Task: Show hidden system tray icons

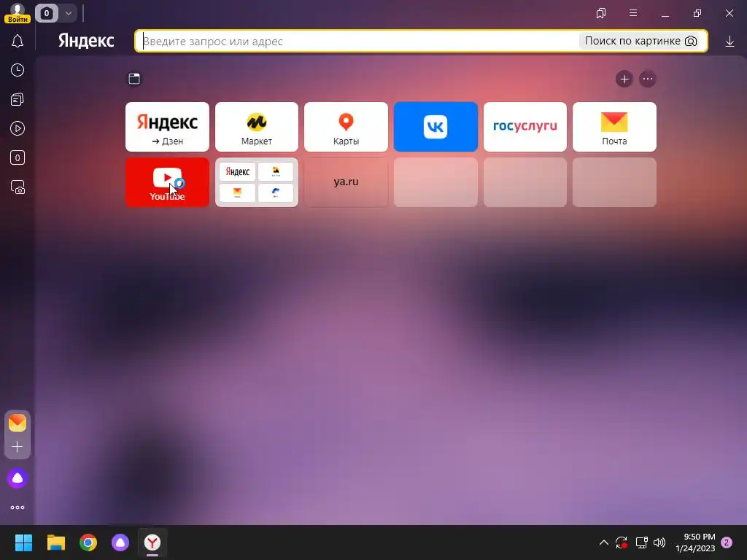Action: [x=603, y=542]
